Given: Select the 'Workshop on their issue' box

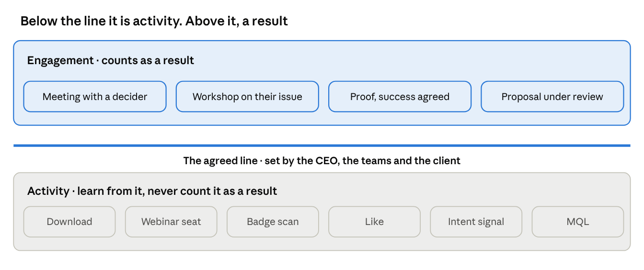Looking at the screenshot, I should point(247,97).
